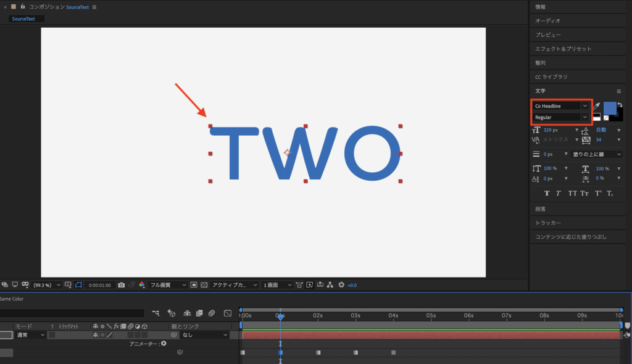Enable frame blending for all layers
This screenshot has width=632, height=364.
pyautogui.click(x=199, y=313)
